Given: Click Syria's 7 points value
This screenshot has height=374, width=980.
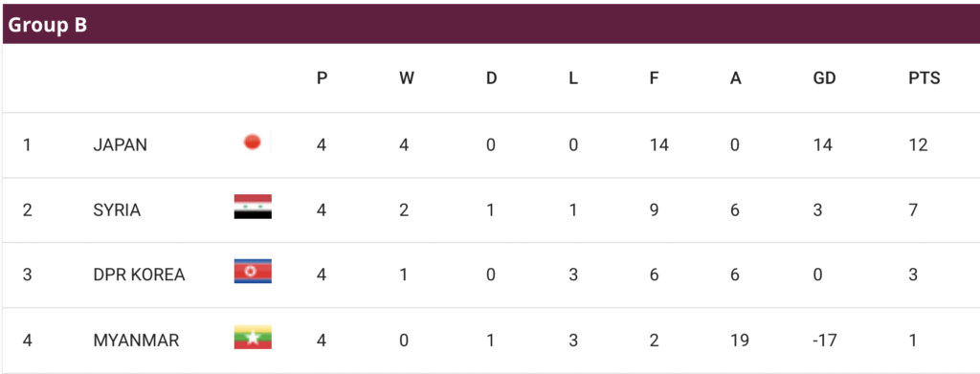Looking at the screenshot, I should coord(913,210).
